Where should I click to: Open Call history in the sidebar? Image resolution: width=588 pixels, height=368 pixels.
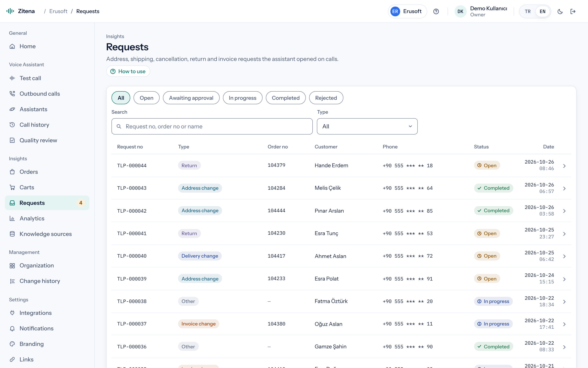click(x=47, y=125)
